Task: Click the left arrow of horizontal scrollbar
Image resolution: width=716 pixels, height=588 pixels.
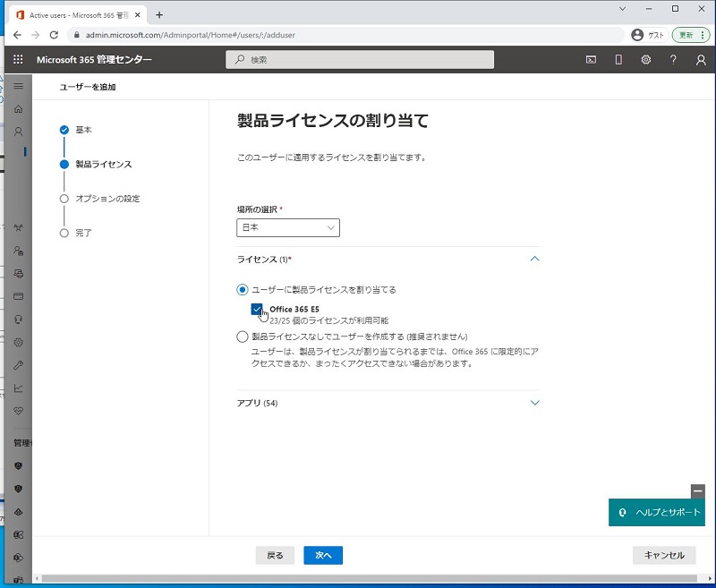Action: point(37,579)
